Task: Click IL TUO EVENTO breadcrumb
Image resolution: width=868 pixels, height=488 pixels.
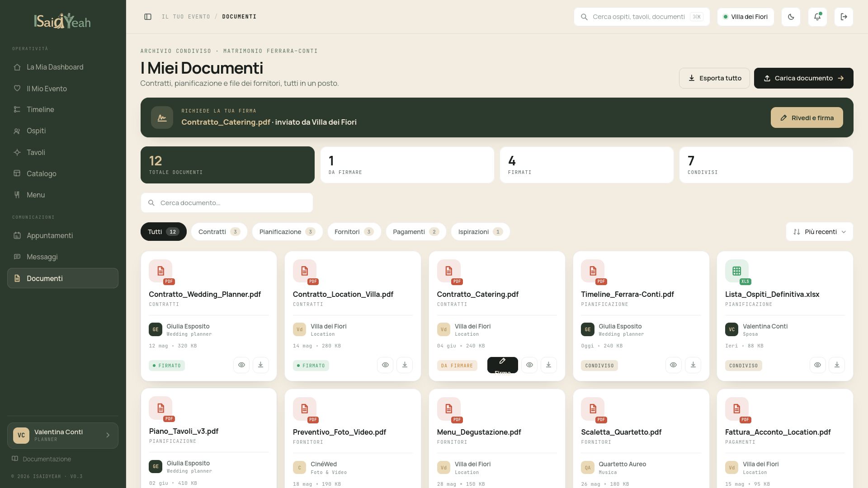Action: pyautogui.click(x=186, y=17)
